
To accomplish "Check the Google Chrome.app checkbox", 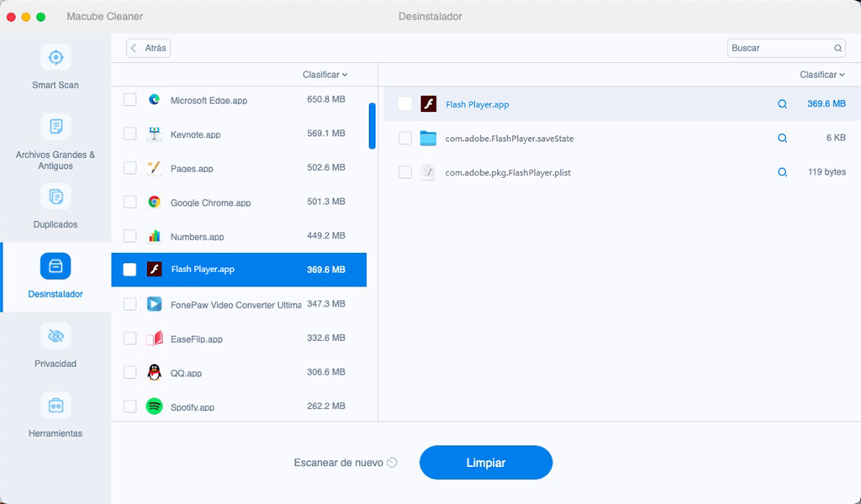I will click(x=130, y=202).
